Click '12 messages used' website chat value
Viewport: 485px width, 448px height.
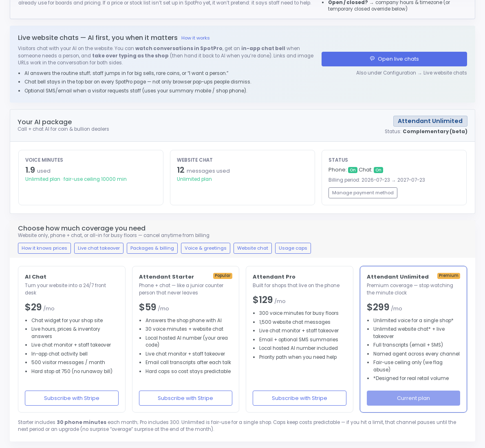[203, 170]
